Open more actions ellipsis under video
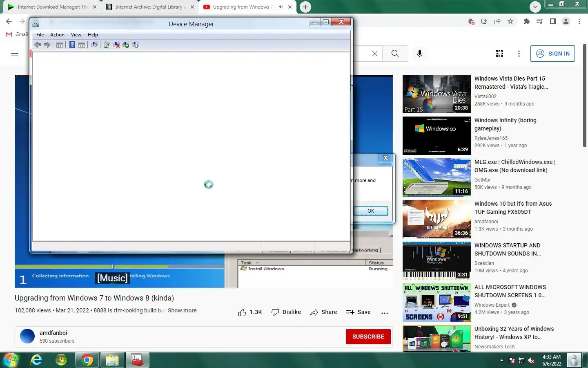 tap(384, 313)
